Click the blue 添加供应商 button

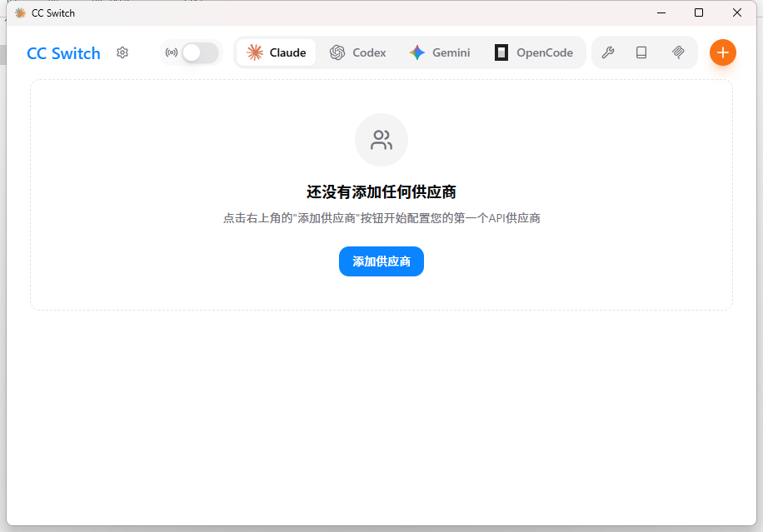[381, 261]
